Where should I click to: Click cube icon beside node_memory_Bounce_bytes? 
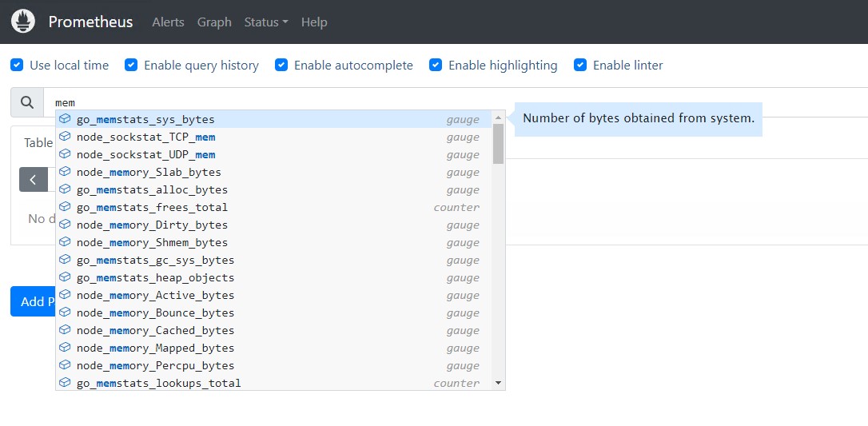(66, 312)
